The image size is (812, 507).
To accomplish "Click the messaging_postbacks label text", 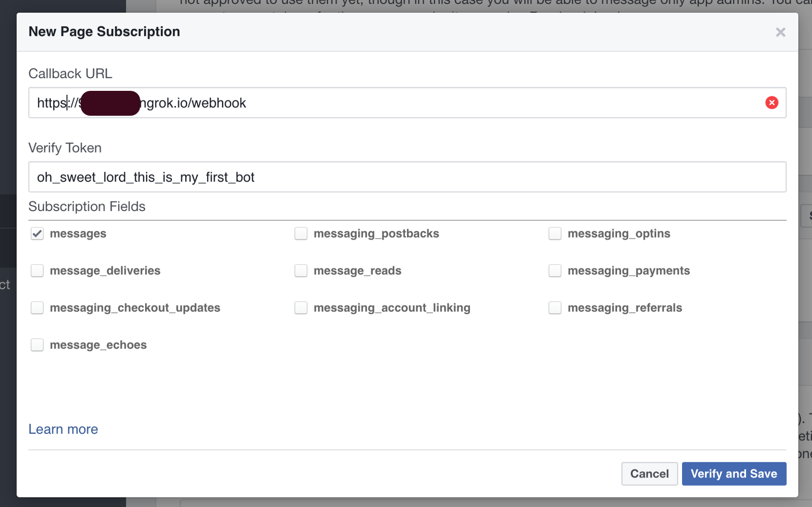I will point(376,233).
